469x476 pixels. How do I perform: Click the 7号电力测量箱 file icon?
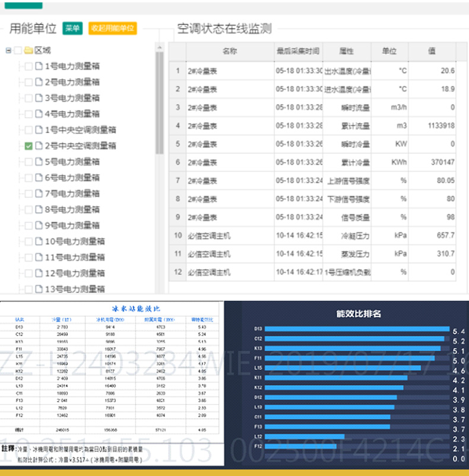point(39,193)
